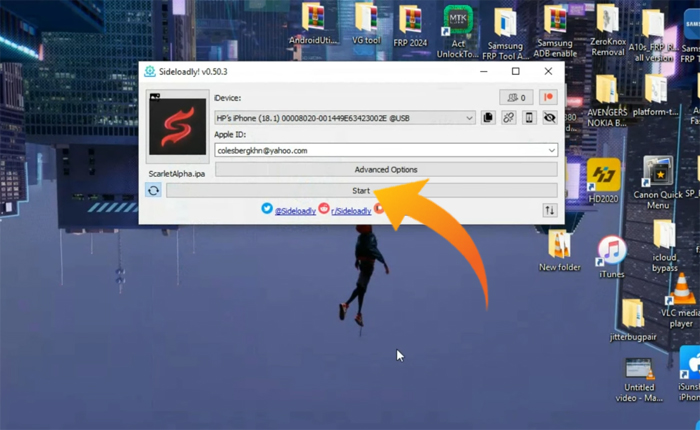This screenshot has width=700, height=430.
Task: Select the platform-t... folder icon
Action: 655,95
